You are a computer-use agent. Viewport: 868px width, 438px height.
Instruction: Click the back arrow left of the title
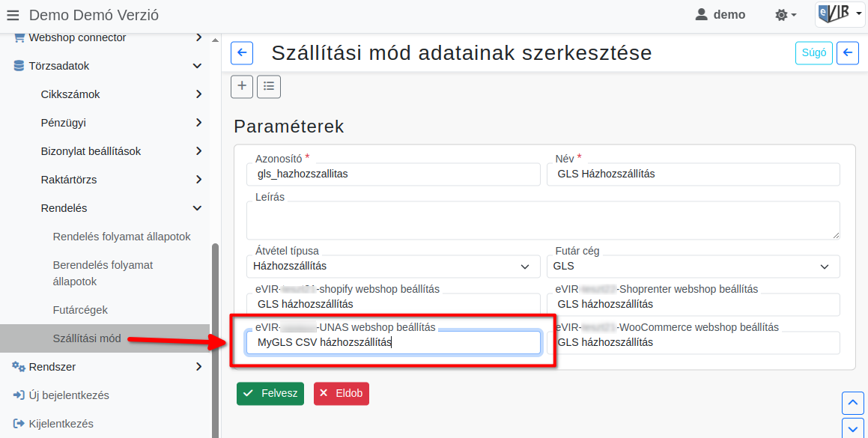pyautogui.click(x=242, y=53)
